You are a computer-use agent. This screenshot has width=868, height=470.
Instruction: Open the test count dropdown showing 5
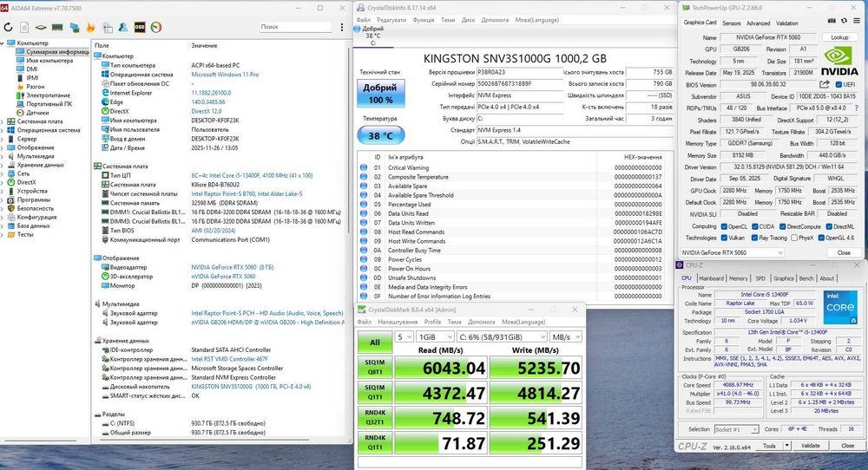tap(404, 336)
